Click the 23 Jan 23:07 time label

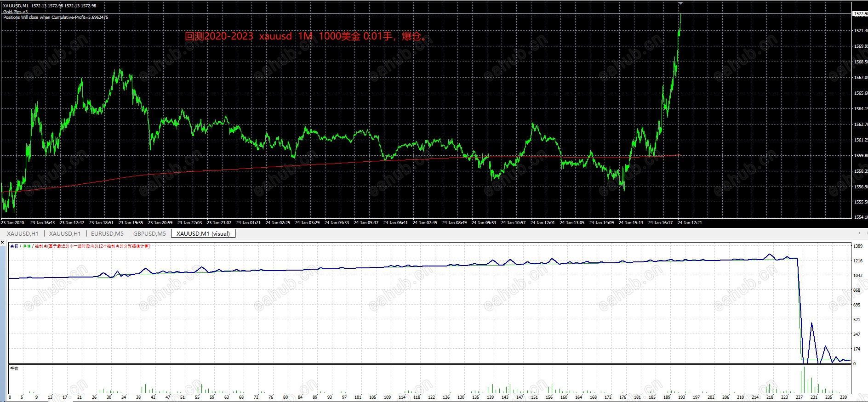click(219, 223)
